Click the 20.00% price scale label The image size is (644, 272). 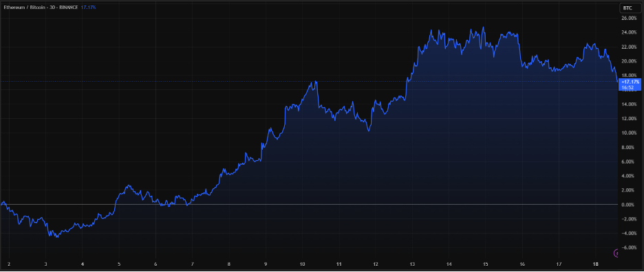630,62
